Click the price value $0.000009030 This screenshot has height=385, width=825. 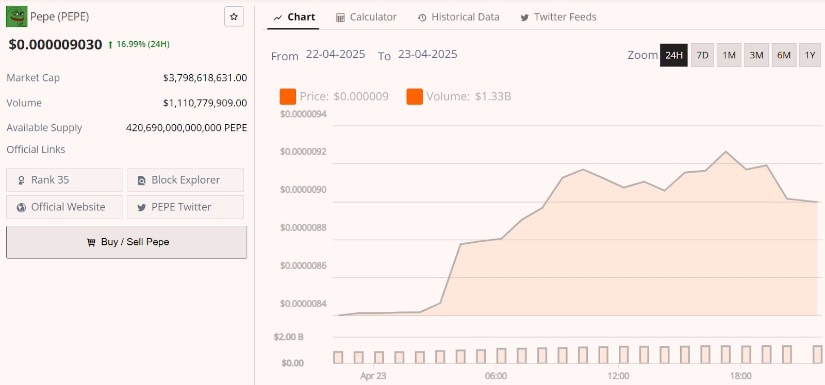[x=55, y=45]
